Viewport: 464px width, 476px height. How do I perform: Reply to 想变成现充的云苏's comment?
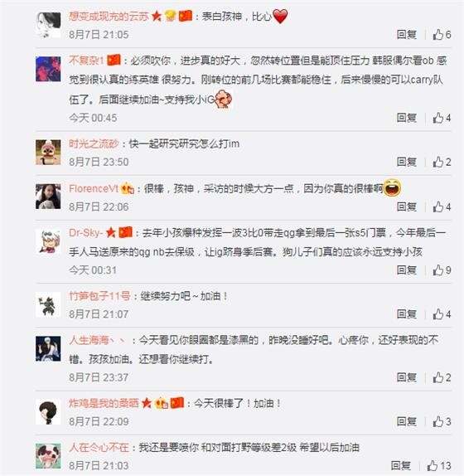406,34
